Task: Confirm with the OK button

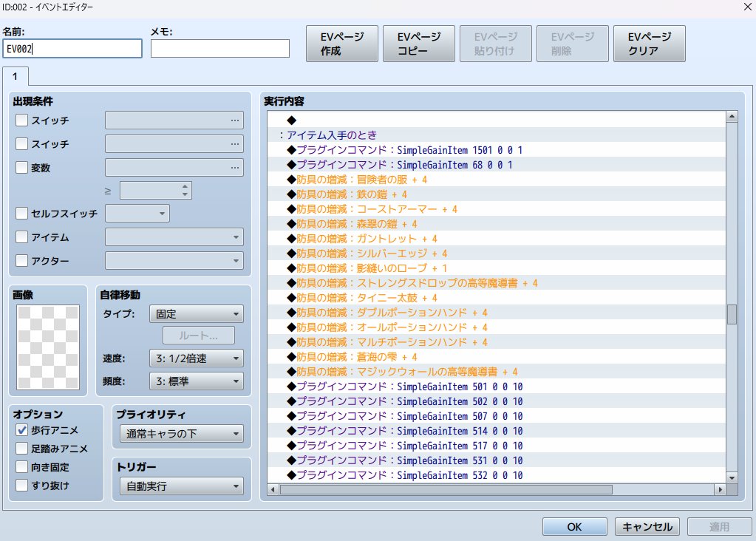Action: point(574,526)
